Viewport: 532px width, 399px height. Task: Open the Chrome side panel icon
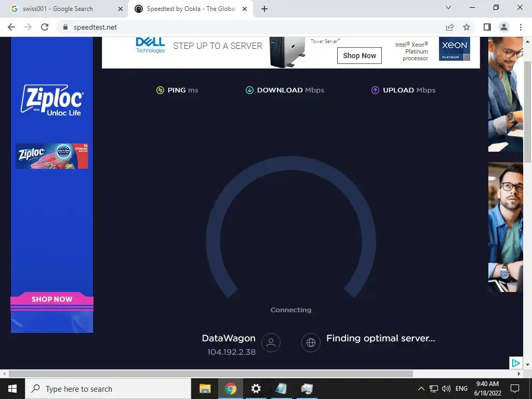pos(487,27)
